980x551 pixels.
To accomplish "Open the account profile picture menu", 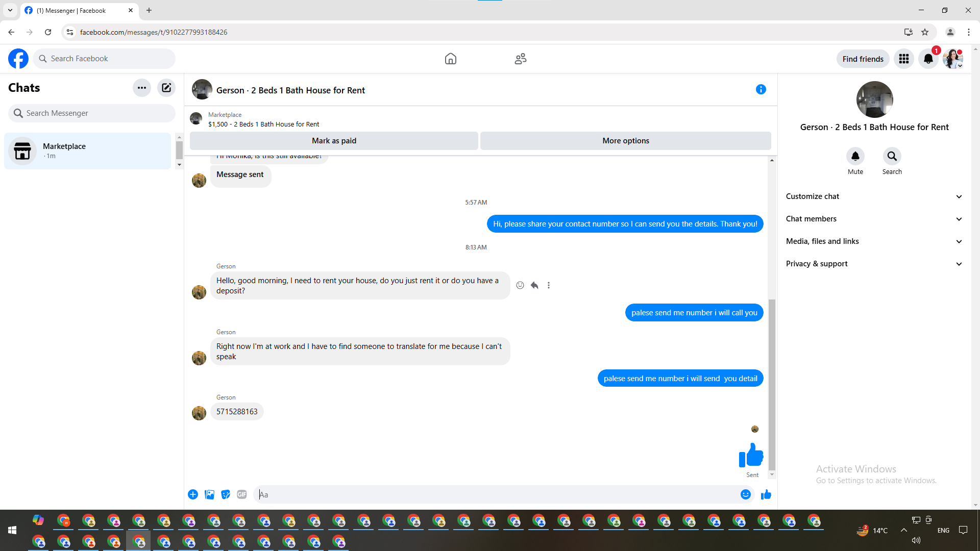I will pyautogui.click(x=953, y=59).
